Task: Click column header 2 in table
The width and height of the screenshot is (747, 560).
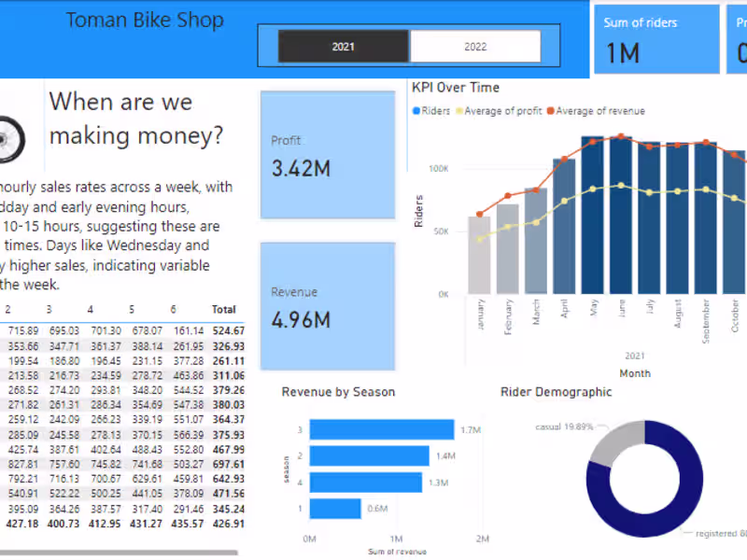Action: 7,310
